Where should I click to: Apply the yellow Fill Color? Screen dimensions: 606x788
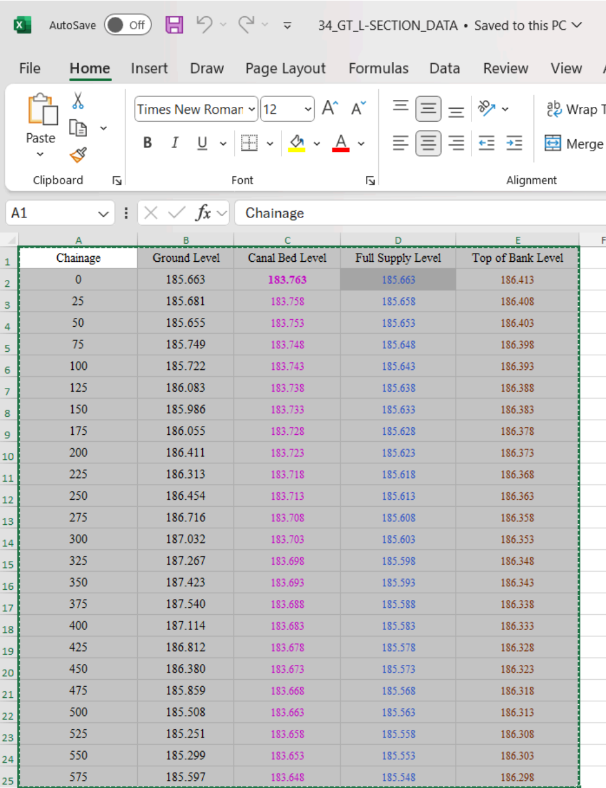[297, 143]
